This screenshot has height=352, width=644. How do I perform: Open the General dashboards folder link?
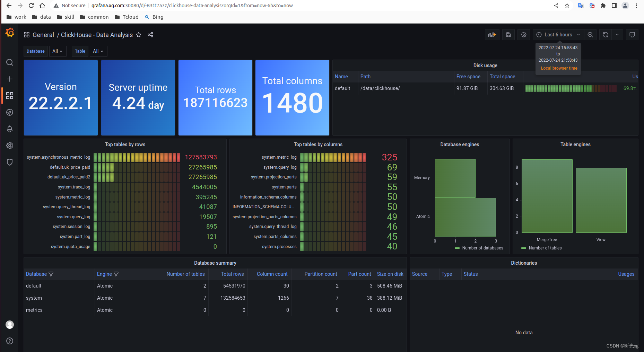[43, 35]
